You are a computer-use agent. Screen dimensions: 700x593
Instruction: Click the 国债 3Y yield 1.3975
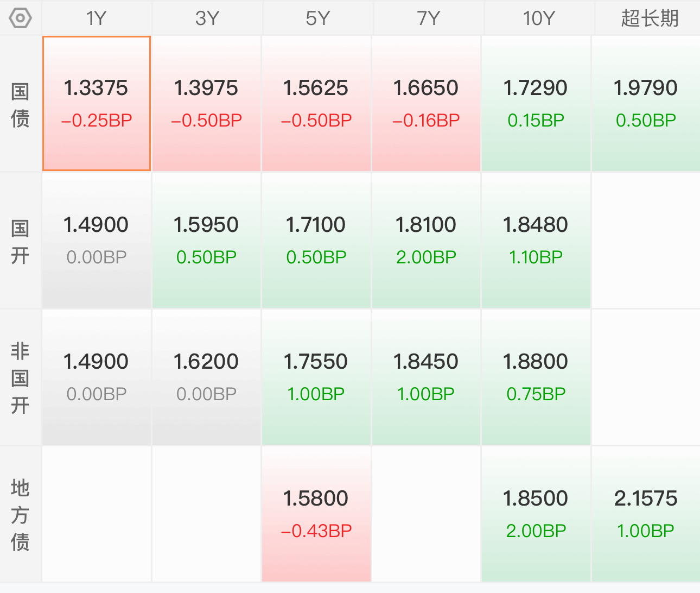206,87
